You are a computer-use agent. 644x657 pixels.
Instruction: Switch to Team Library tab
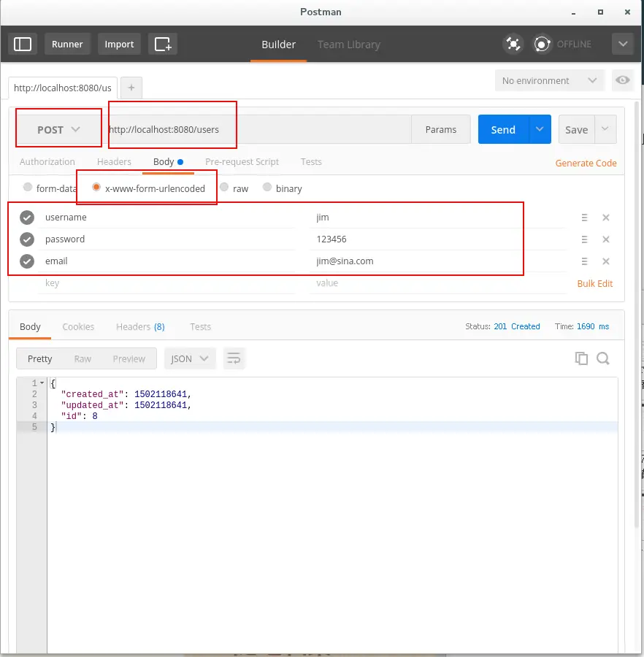tap(348, 45)
